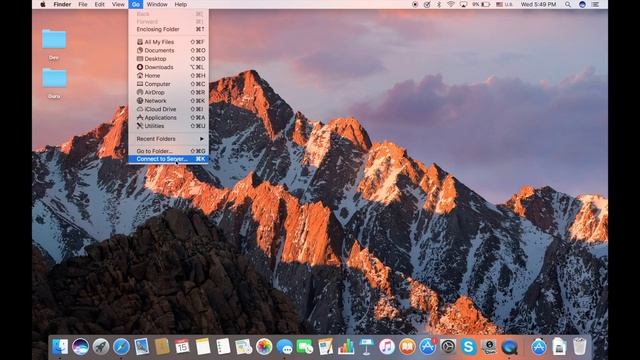Click Siri icon in the menu bar
640x360 pixels.
click(582, 4)
